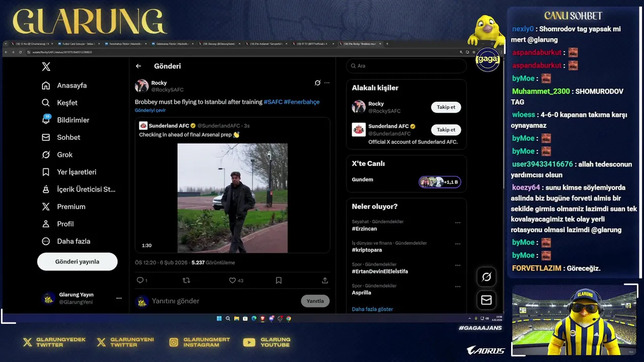This screenshot has height=362, width=644.
Task: Click the back arrow next to Gönderi
Action: tap(138, 66)
